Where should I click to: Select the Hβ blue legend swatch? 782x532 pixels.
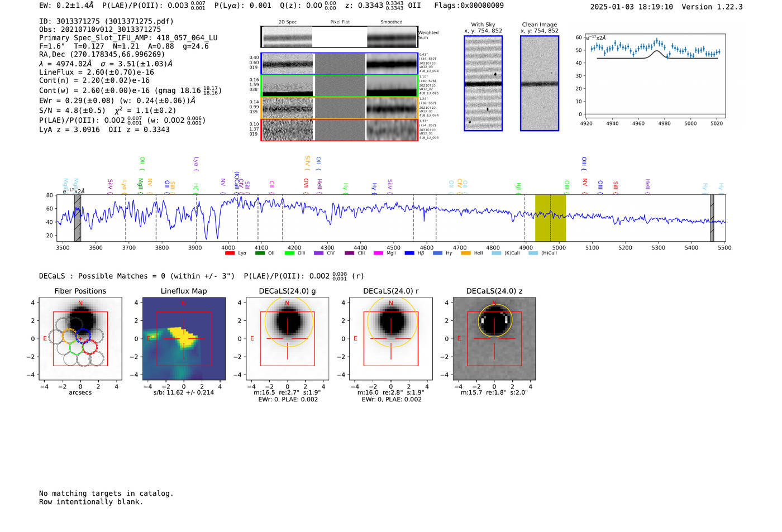click(409, 253)
